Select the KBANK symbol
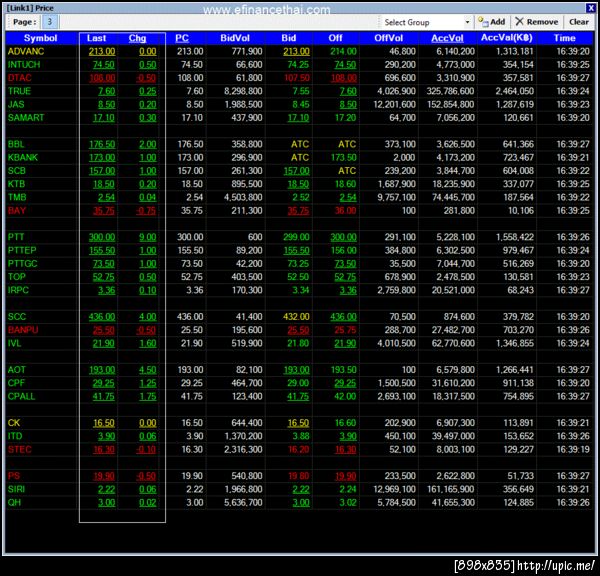 pos(23,157)
